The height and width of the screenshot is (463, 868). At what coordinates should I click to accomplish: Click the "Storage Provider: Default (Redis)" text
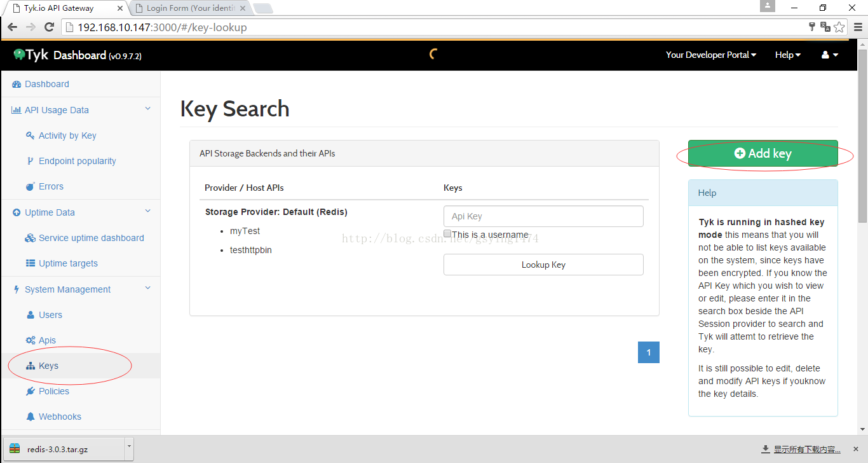coord(276,212)
